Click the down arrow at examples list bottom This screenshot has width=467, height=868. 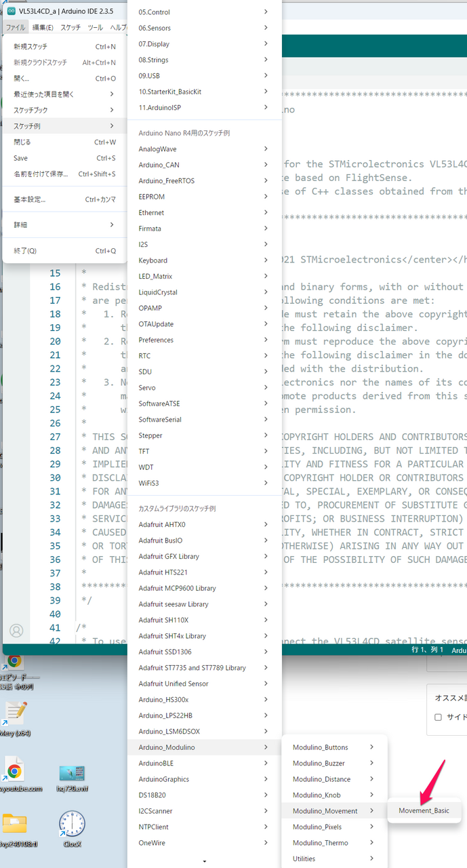[205, 861]
